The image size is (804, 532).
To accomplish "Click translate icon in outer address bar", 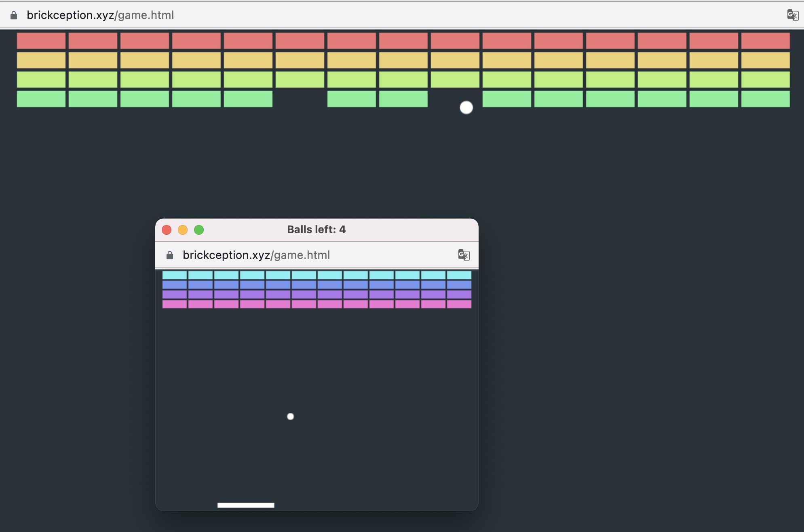I will point(792,15).
